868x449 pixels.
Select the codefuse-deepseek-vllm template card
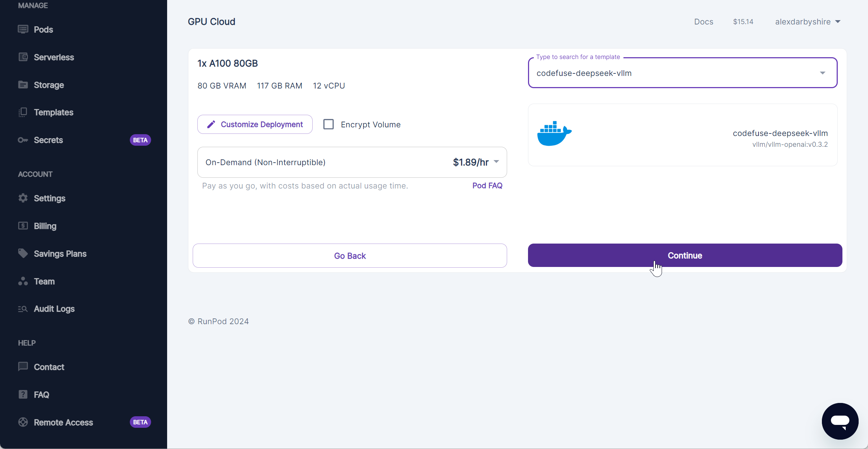[x=683, y=135]
